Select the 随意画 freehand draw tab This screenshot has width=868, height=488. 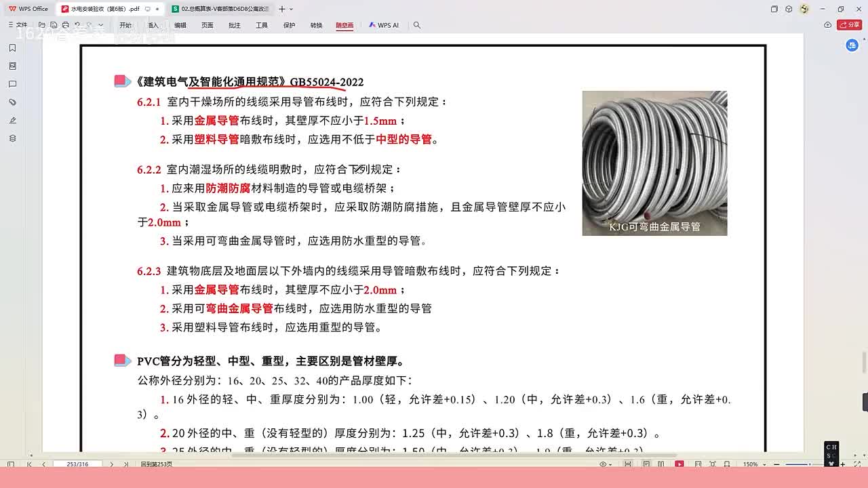[344, 25]
